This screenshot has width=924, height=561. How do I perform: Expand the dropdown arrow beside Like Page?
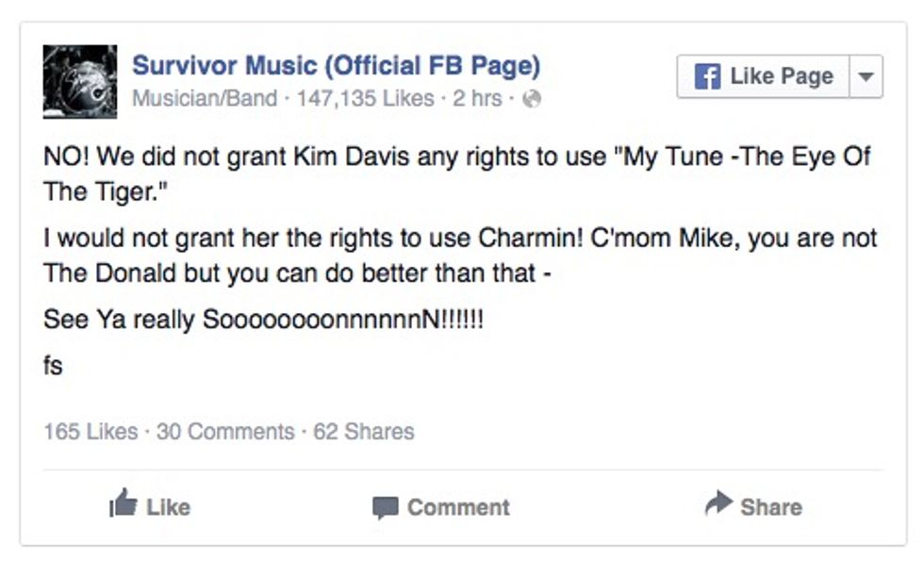tap(866, 76)
